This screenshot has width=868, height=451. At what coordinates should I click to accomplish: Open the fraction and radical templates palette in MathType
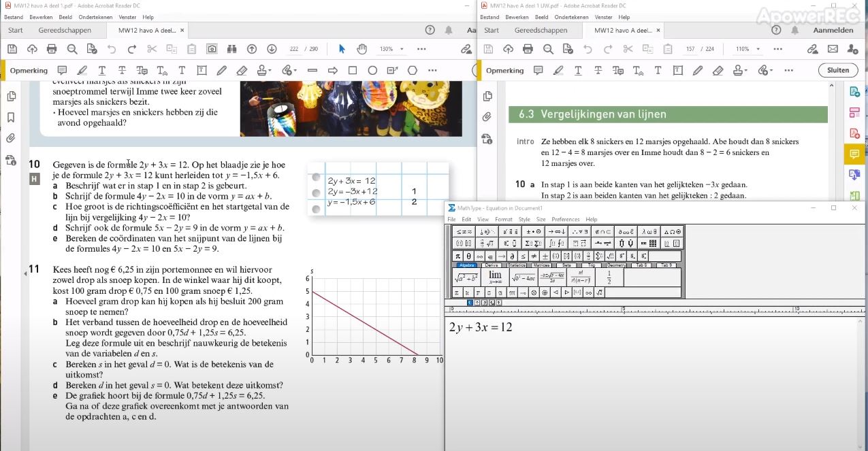coord(487,243)
